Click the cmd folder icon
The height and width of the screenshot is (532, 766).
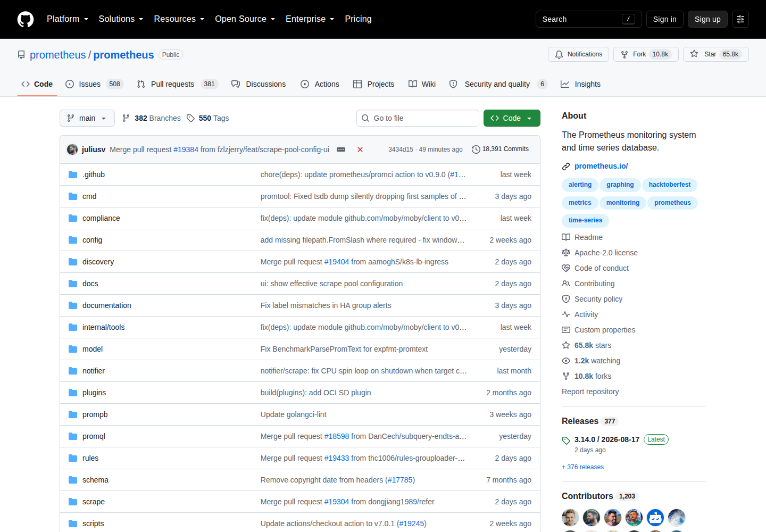(73, 196)
